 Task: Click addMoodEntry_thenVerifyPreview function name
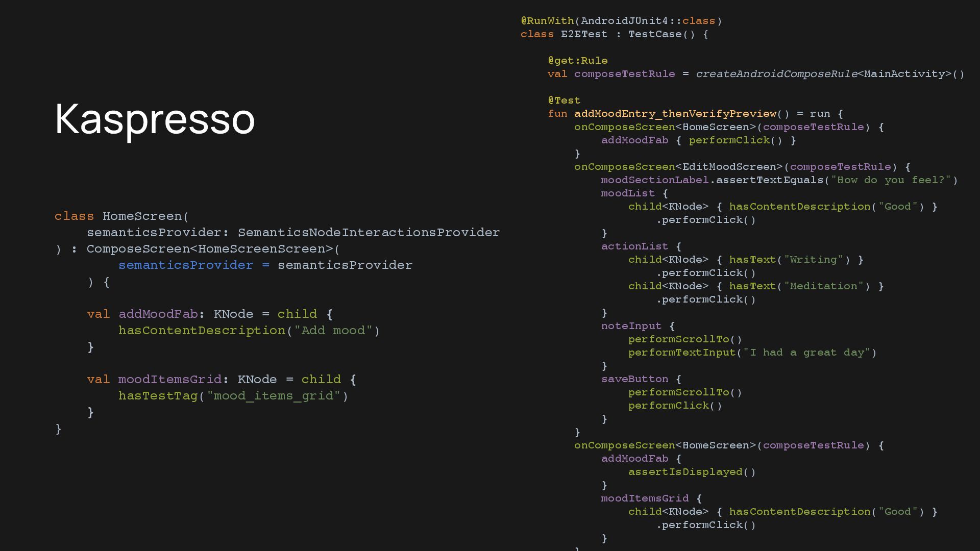pos(675,114)
